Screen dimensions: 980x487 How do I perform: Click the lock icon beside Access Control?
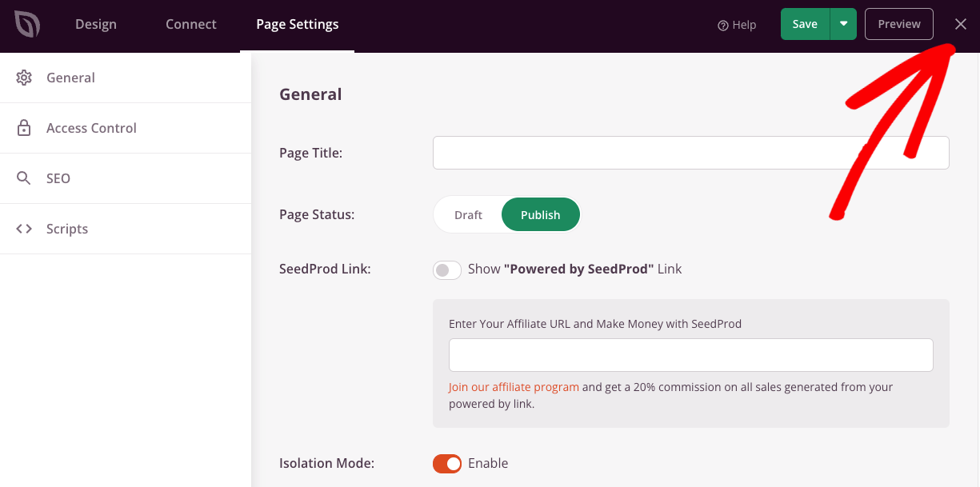tap(24, 127)
